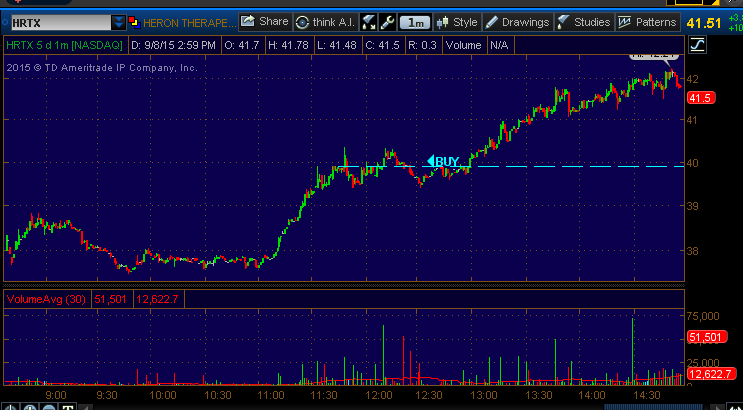Click the expand chart arrows icon
The height and width of the screenshot is (410, 743).
pyautogui.click(x=367, y=21)
